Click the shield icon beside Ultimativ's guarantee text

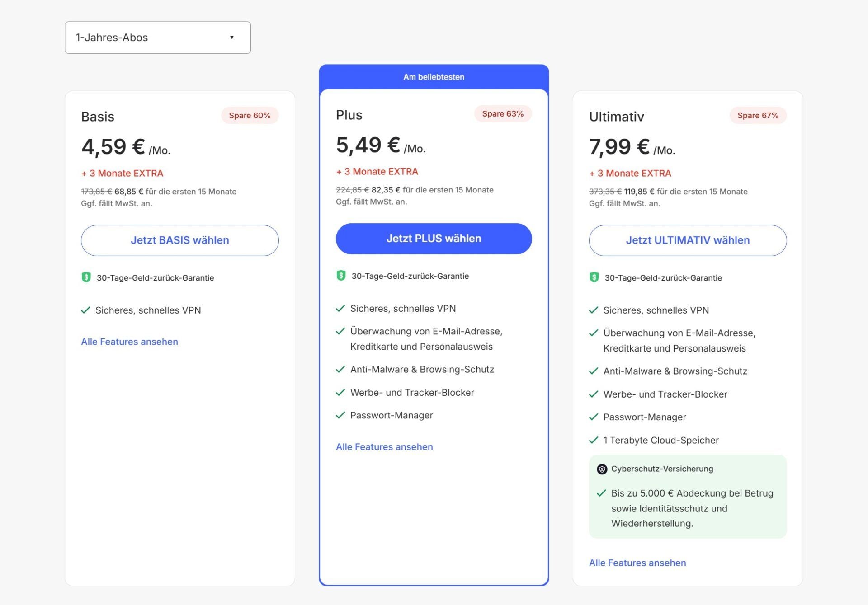[594, 277]
